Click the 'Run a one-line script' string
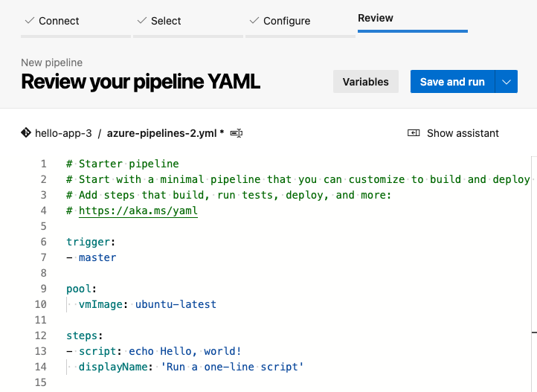The width and height of the screenshot is (537, 392). (x=232, y=367)
